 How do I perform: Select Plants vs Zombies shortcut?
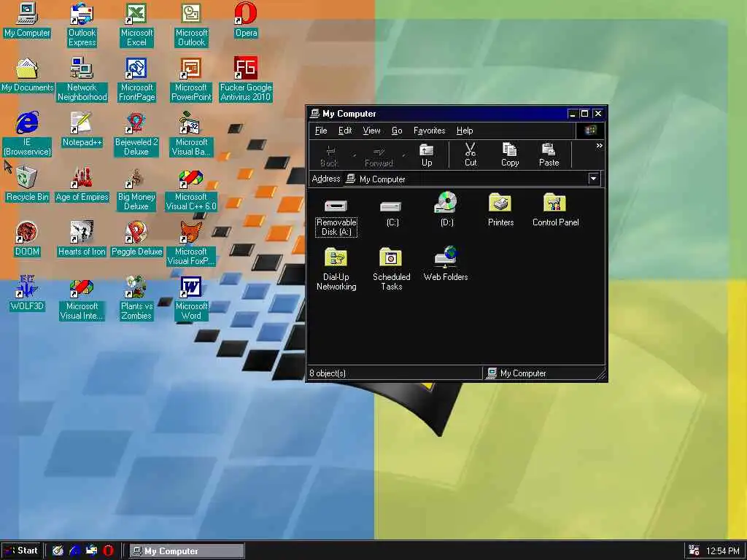click(x=136, y=299)
